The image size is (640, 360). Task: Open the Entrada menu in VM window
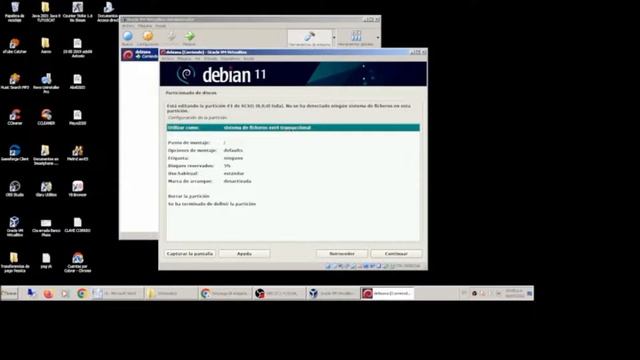point(210,59)
